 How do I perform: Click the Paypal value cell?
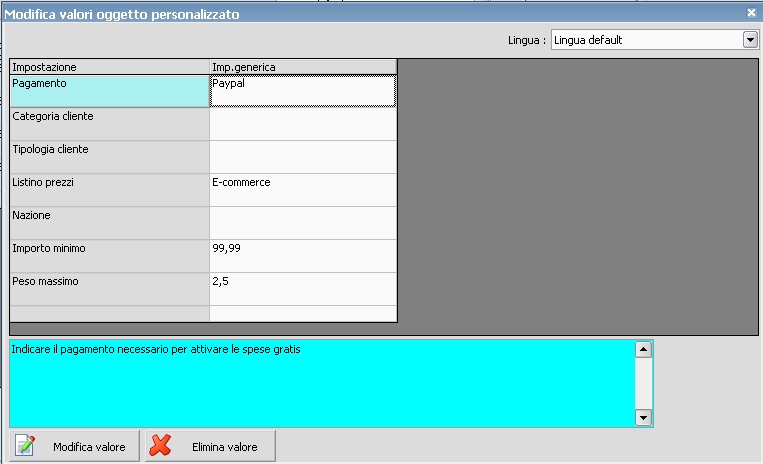tap(303, 91)
